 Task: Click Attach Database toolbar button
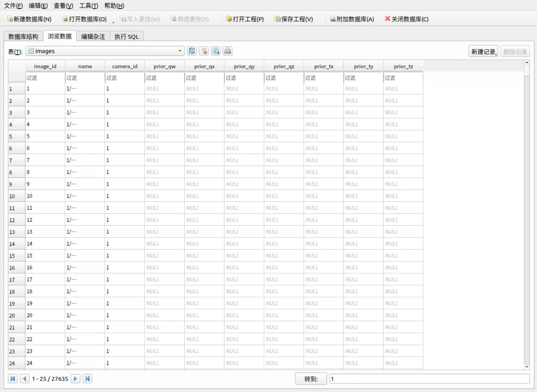click(x=352, y=19)
